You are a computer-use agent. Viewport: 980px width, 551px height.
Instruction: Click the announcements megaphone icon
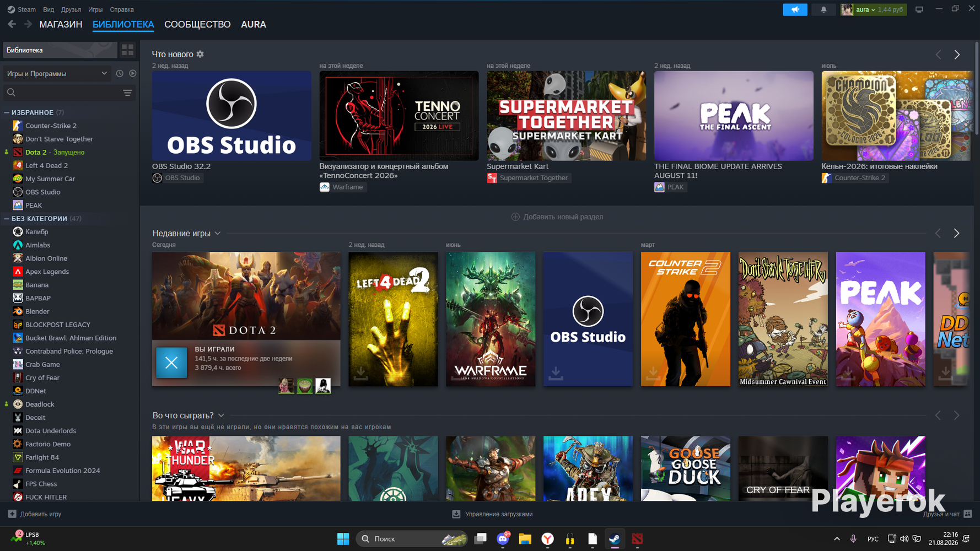[x=795, y=9]
